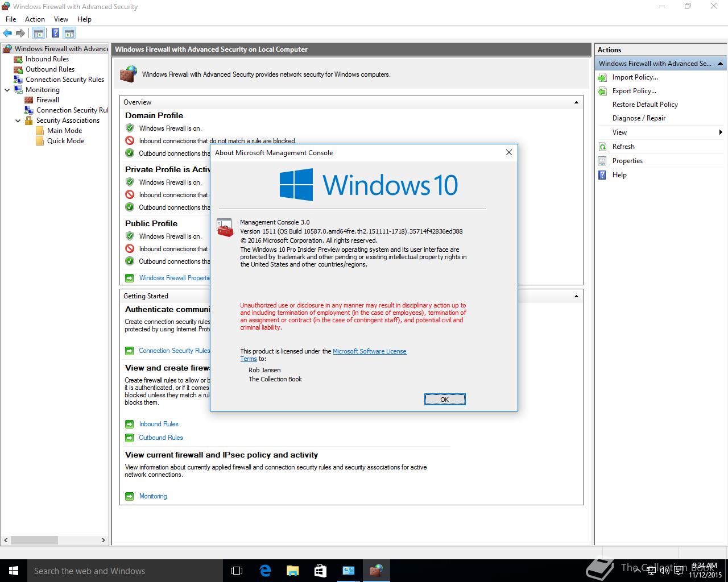Expand the View submenu arrow
The width and height of the screenshot is (728, 582).
pyautogui.click(x=721, y=132)
